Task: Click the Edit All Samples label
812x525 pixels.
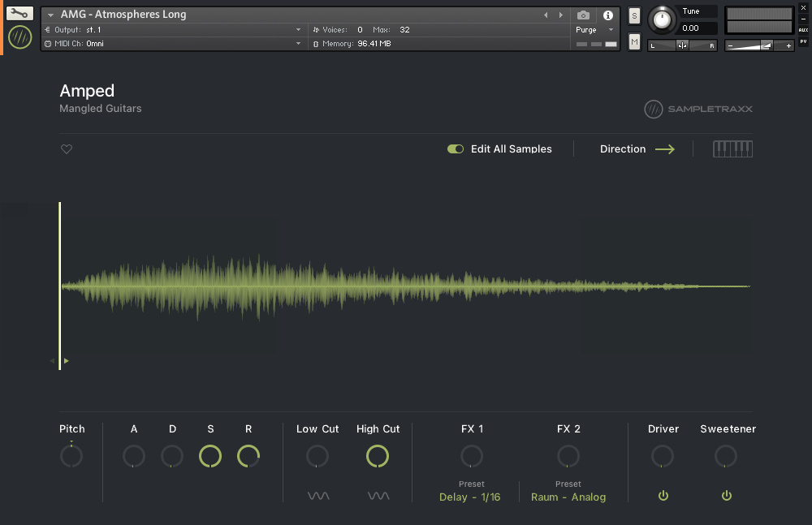Action: point(511,149)
